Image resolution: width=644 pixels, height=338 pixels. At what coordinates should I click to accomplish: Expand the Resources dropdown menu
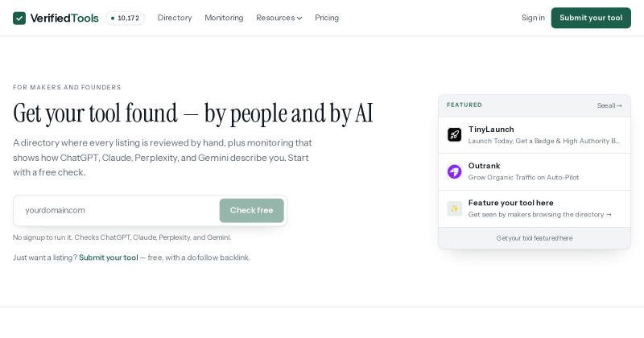pyautogui.click(x=279, y=18)
